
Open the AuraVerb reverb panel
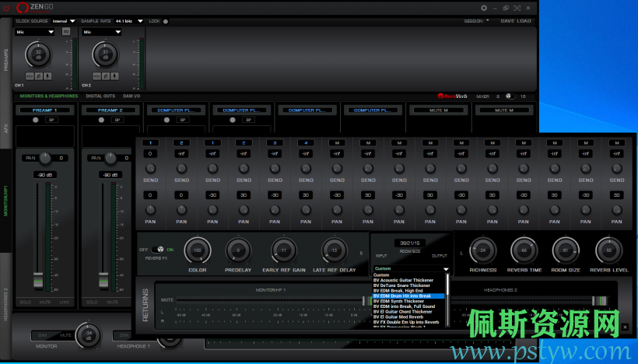[x=452, y=96]
